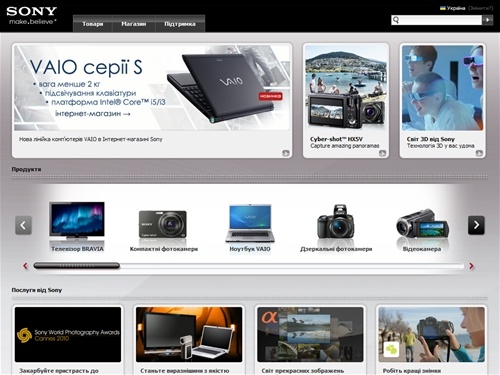Click the Продукти section heading
This screenshot has height=375, width=500.
[26, 169]
